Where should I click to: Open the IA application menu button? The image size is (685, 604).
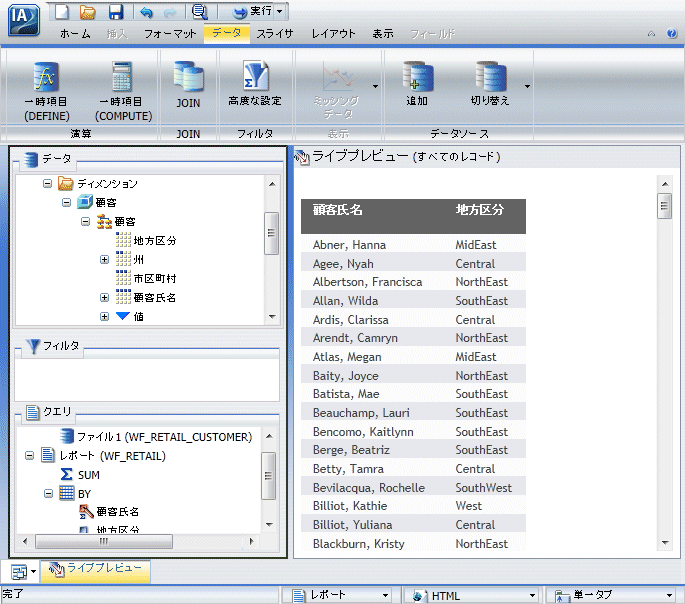tap(24, 20)
